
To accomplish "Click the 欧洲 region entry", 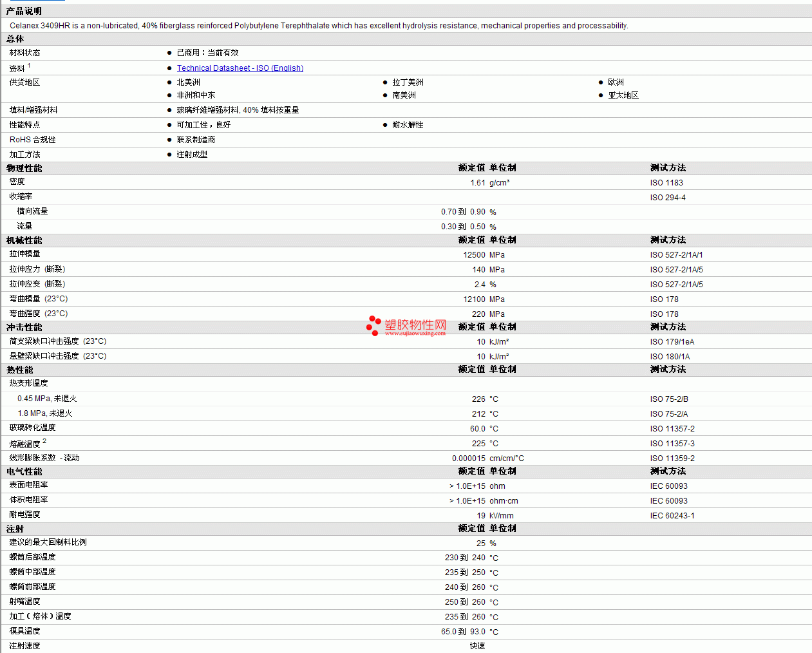I will (x=616, y=82).
